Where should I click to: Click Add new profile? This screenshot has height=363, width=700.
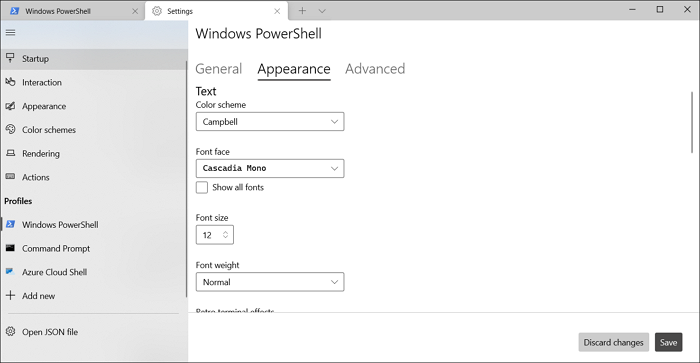[93, 295]
